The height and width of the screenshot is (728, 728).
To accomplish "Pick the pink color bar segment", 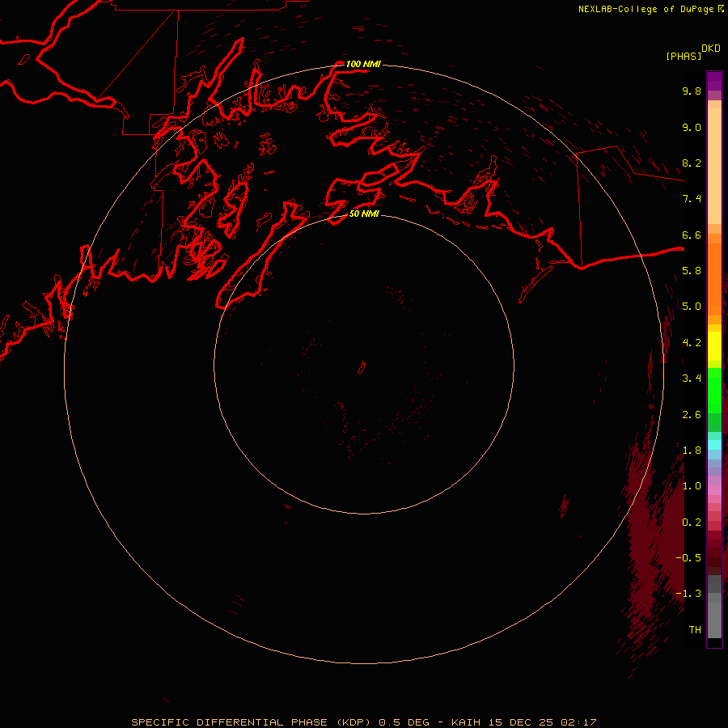I will (x=714, y=490).
